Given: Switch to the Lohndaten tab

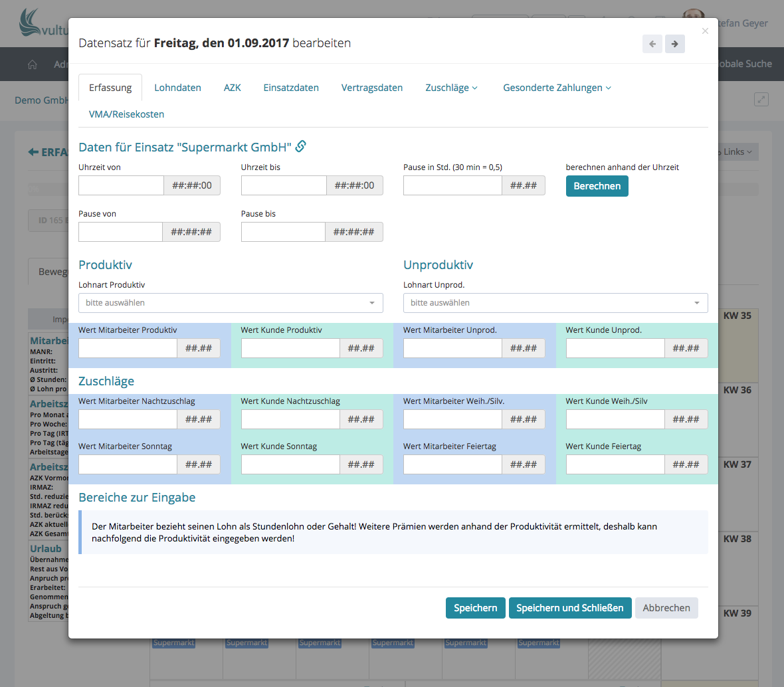Looking at the screenshot, I should (x=177, y=88).
